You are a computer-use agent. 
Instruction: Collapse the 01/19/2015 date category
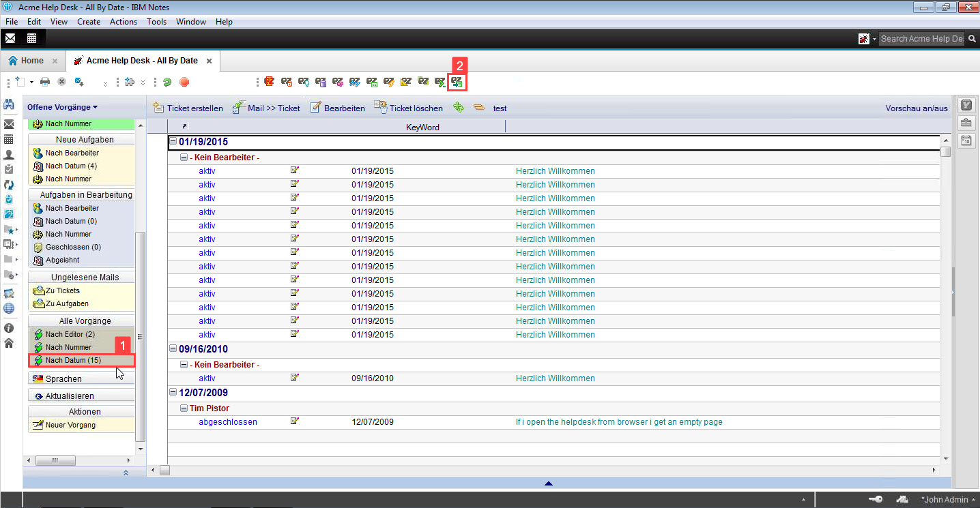pos(173,142)
